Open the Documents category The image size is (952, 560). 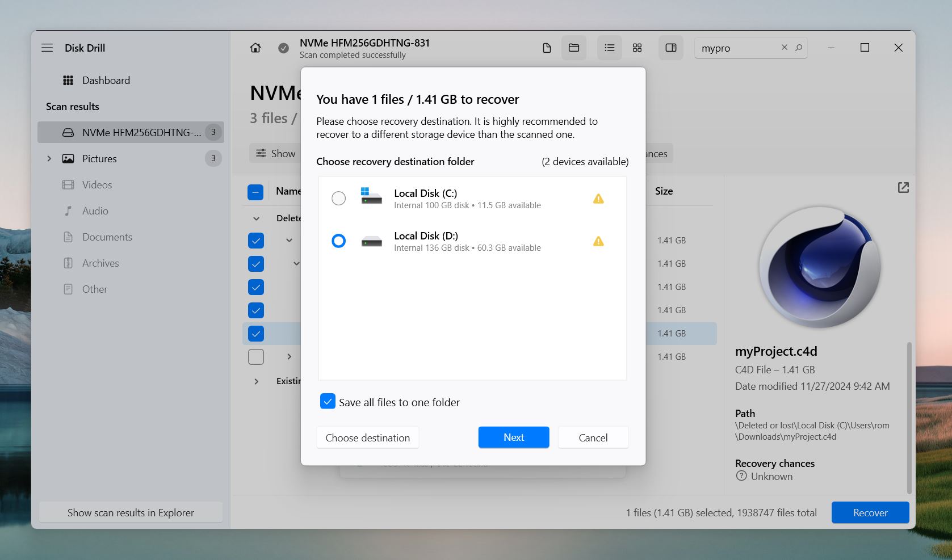(107, 237)
